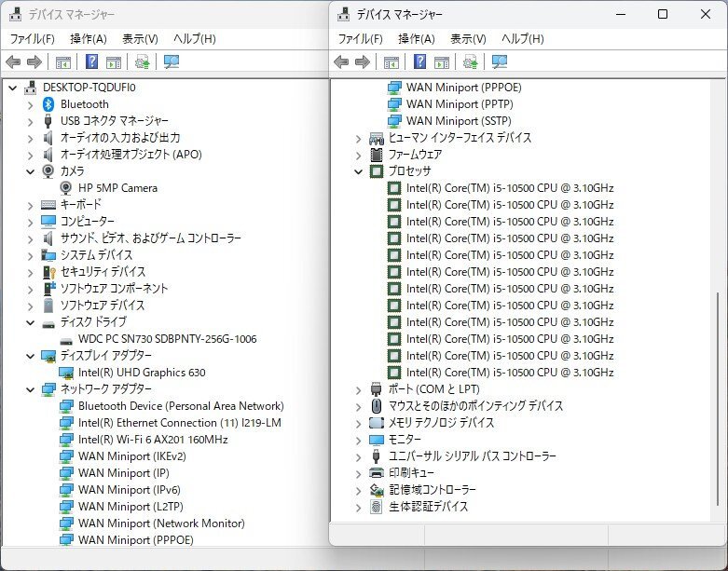Click the キーボード keyboard icon

pos(48,205)
